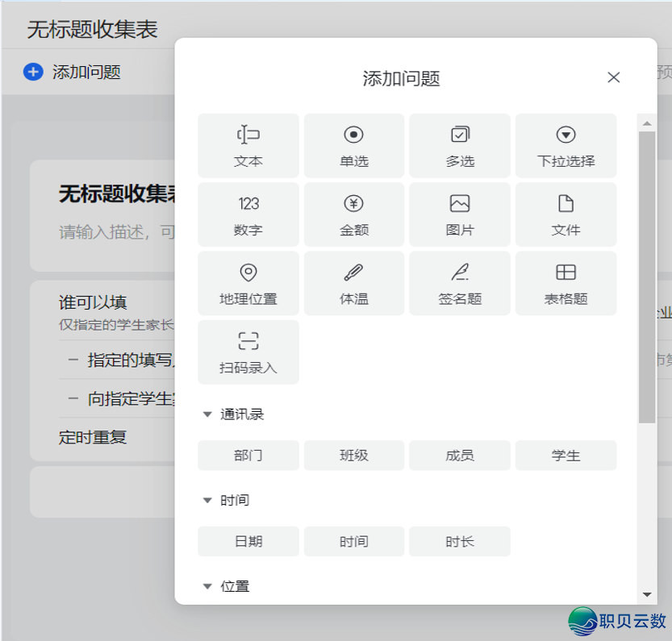672x641 pixels.
Task: Select the 文本 text question type
Action: 248,146
